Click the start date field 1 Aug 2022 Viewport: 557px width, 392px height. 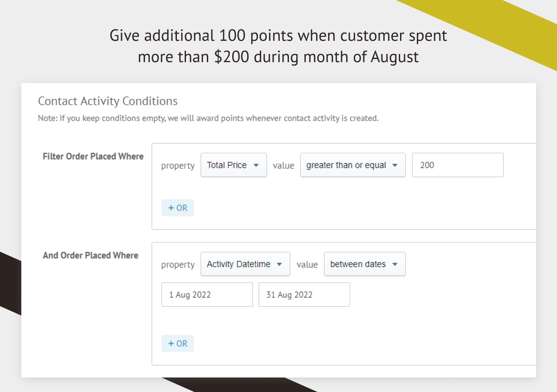207,295
